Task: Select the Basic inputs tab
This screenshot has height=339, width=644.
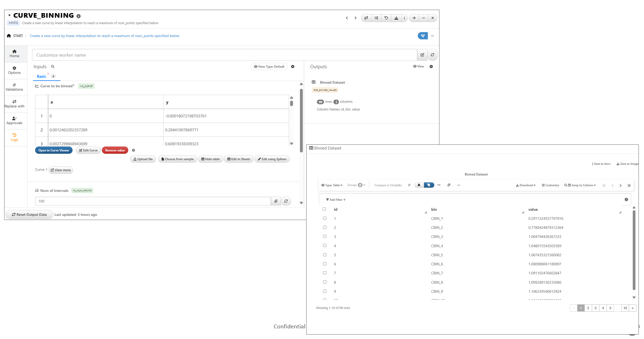Action: tap(42, 76)
